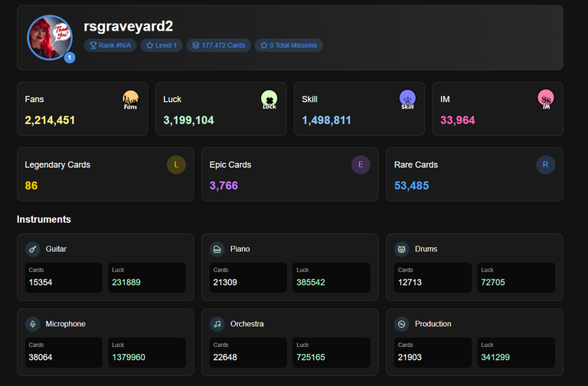Click Microphone cards value 38064
588x386 pixels.
coord(41,357)
